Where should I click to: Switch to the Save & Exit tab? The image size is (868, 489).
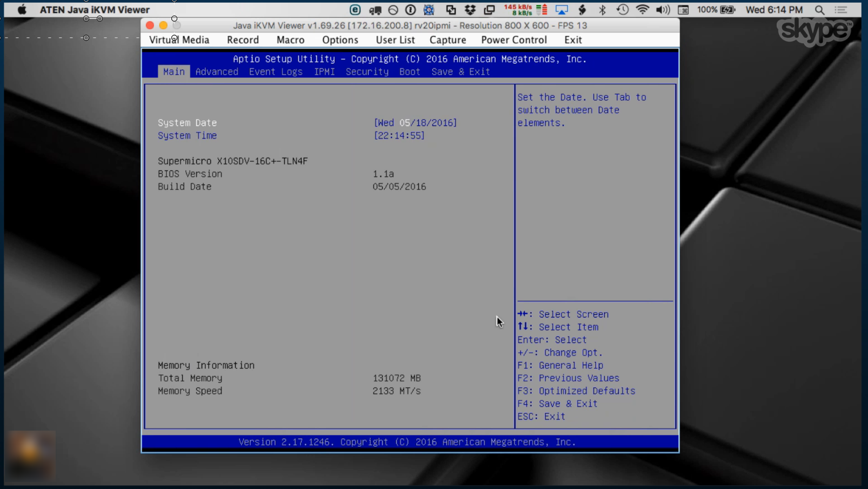[x=460, y=71]
